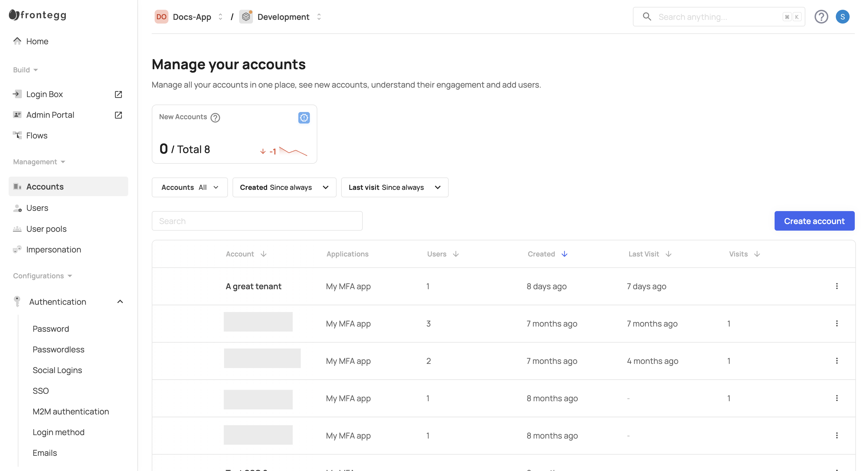Collapse the Authentication section
This screenshot has height=471, width=868.
(x=120, y=302)
